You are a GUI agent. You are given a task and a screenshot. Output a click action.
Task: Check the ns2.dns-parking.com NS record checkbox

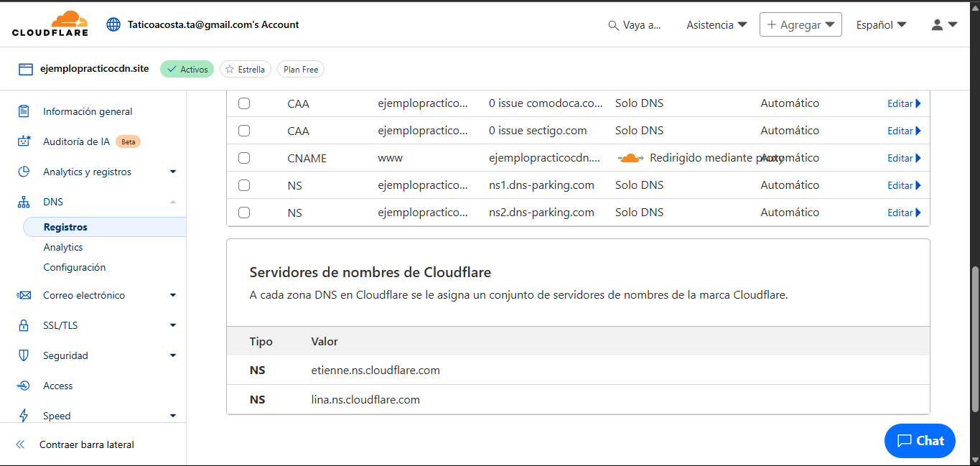(x=244, y=213)
